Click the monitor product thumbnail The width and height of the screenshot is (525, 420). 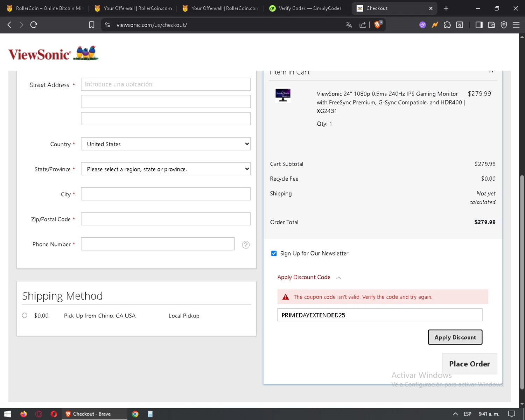click(x=283, y=95)
